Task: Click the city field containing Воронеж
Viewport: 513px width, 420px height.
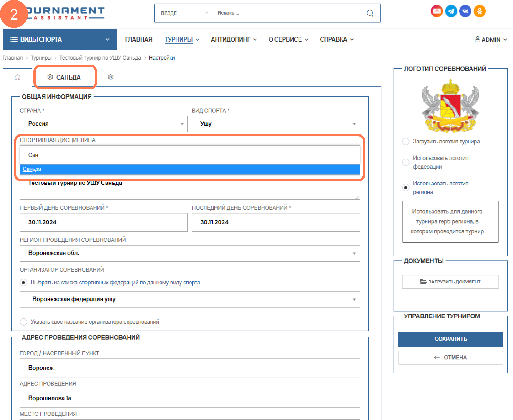Action: [190, 368]
